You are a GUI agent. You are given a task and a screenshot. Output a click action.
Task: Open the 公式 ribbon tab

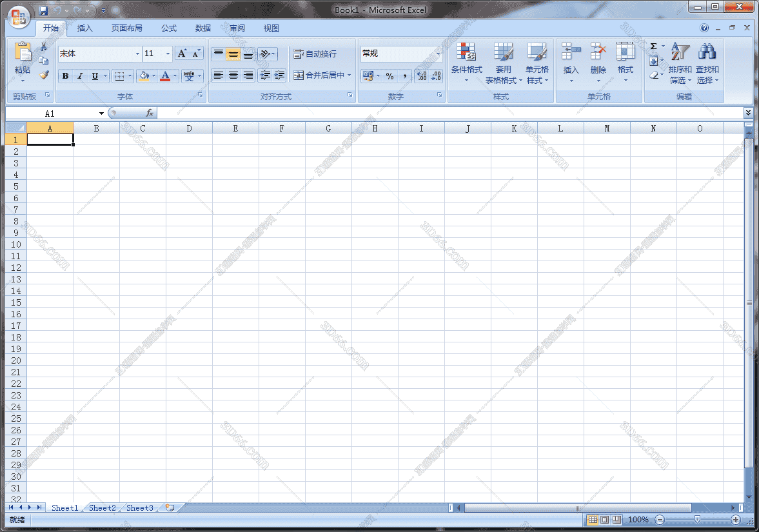(169, 28)
